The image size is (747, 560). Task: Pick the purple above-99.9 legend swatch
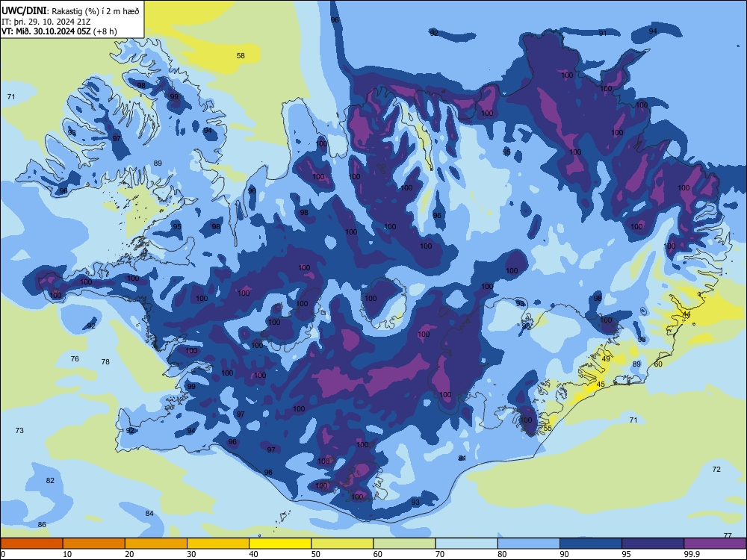coord(715,544)
